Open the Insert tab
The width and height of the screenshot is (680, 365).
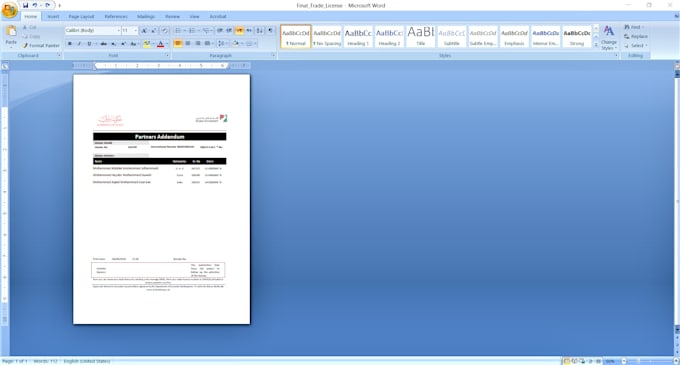53,16
